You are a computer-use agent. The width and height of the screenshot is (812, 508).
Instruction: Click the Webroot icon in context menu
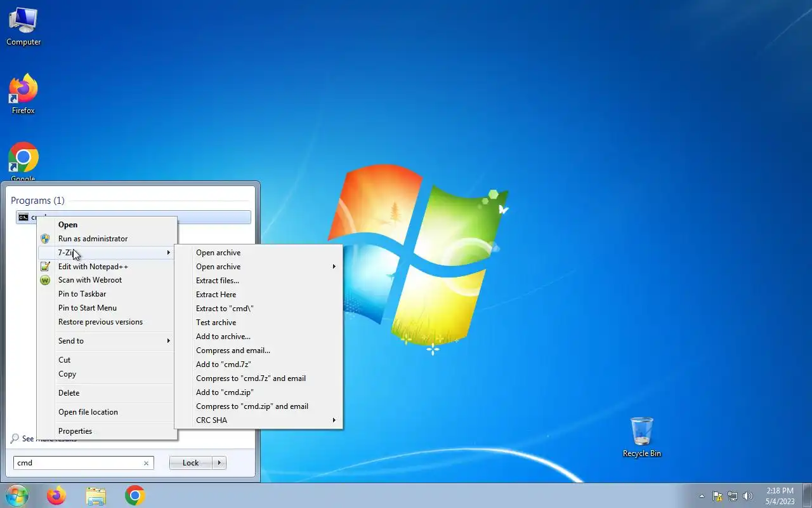(x=45, y=280)
